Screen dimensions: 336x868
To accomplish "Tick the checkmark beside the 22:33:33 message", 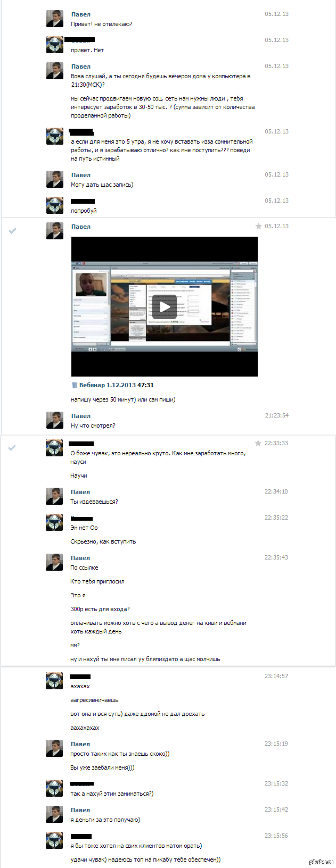I will click(13, 447).
